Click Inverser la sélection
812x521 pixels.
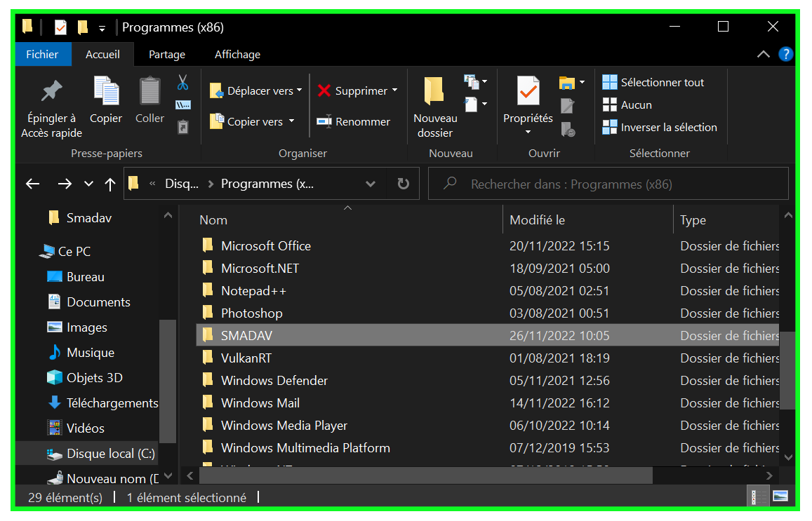tap(660, 128)
